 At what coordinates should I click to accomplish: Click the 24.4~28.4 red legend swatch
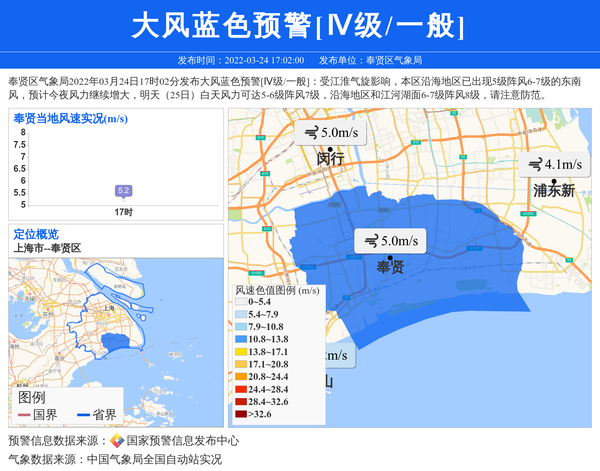(x=241, y=389)
